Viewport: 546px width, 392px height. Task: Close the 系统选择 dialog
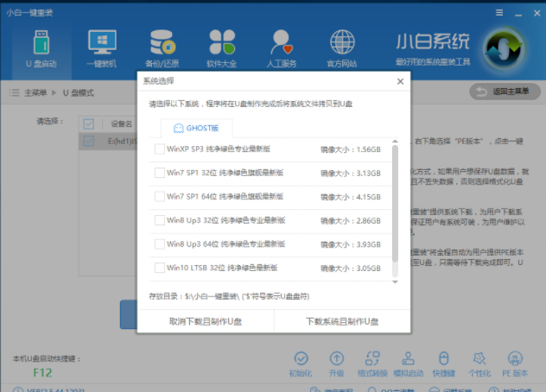[x=400, y=81]
